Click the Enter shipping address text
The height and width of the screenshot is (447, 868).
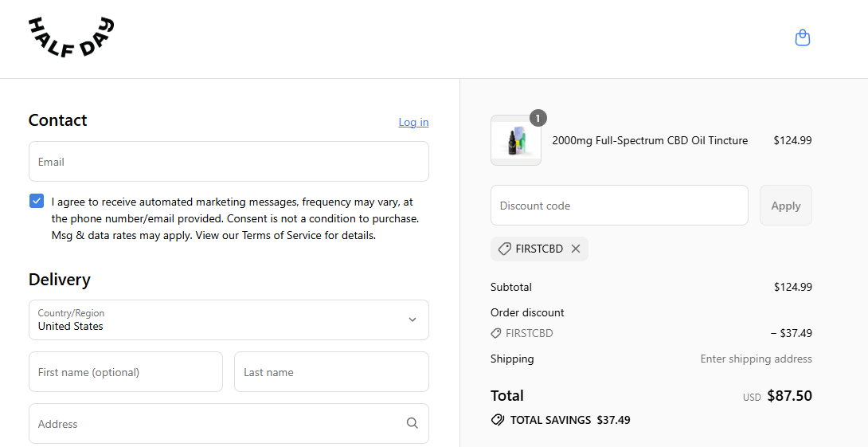pyautogui.click(x=757, y=359)
